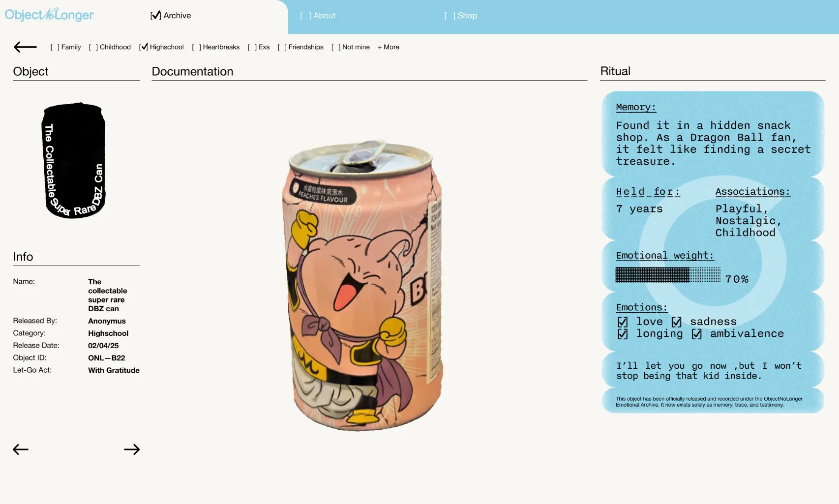
Task: Open the About tab
Action: (318, 16)
